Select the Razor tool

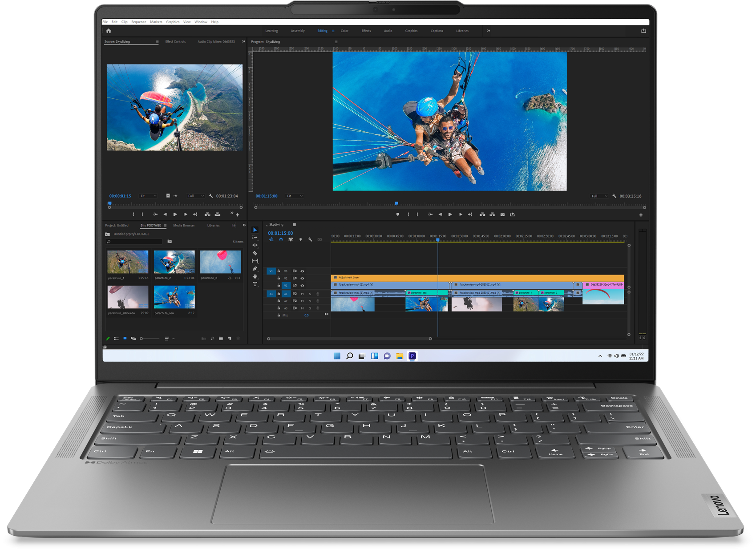point(255,253)
